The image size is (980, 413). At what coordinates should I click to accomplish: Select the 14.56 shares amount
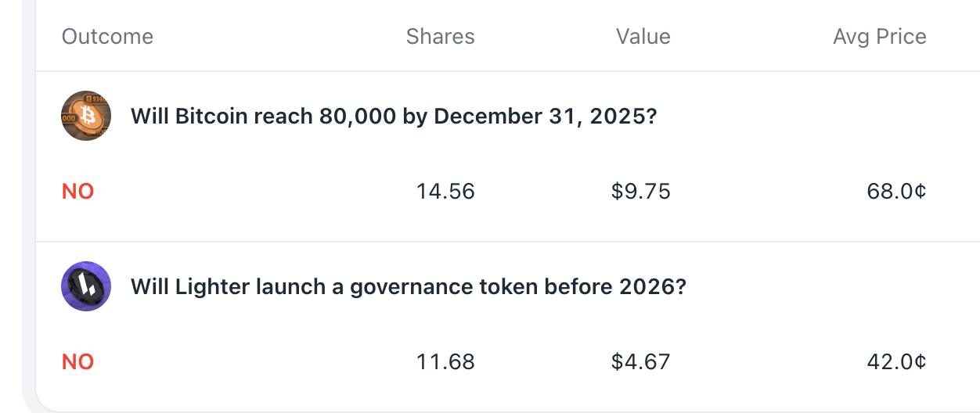445,192
